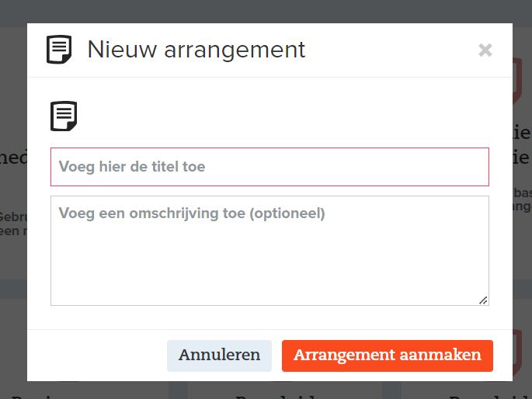Click the partially hidden 'Gebru' text on the left
532x399 pixels.
coord(13,217)
